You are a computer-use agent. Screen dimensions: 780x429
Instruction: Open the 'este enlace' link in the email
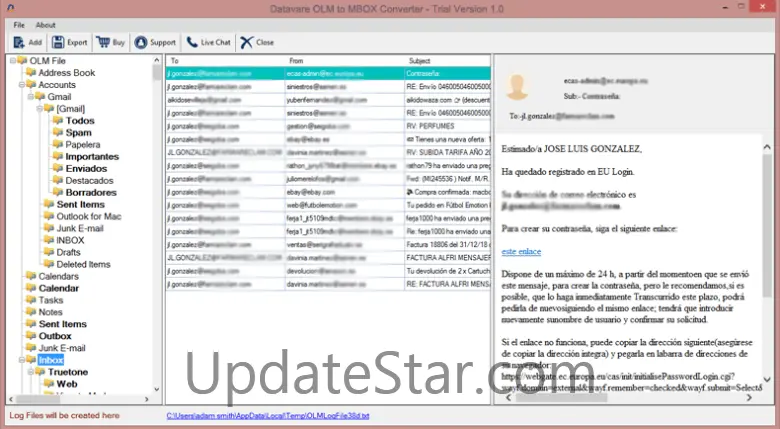click(521, 251)
